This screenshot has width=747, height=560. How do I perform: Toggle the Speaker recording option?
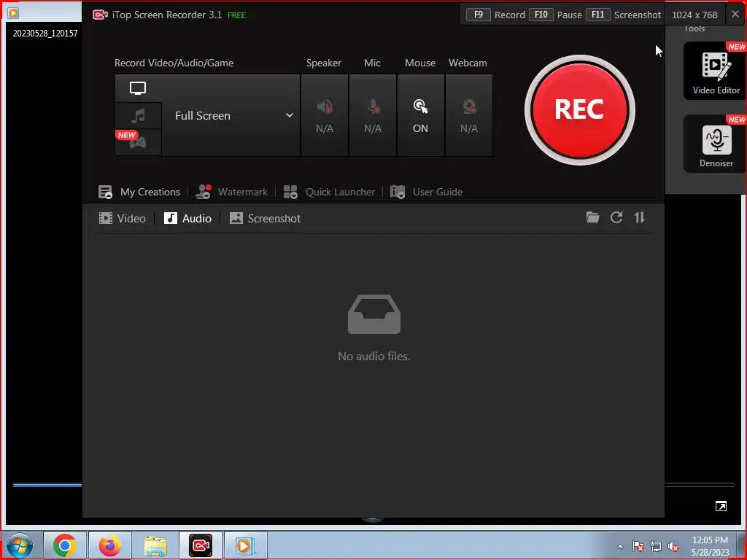325,115
